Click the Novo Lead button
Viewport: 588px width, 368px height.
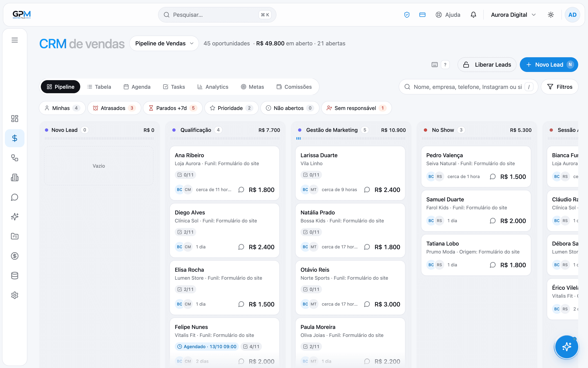(549, 65)
